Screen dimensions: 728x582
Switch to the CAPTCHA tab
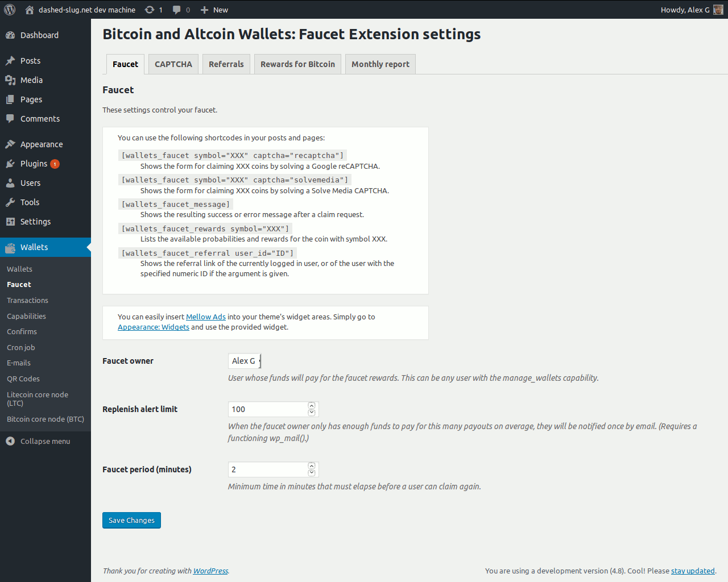click(x=173, y=64)
